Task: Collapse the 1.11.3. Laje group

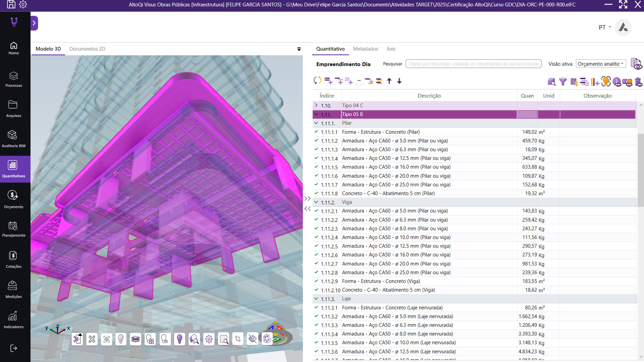Action: 316,299
